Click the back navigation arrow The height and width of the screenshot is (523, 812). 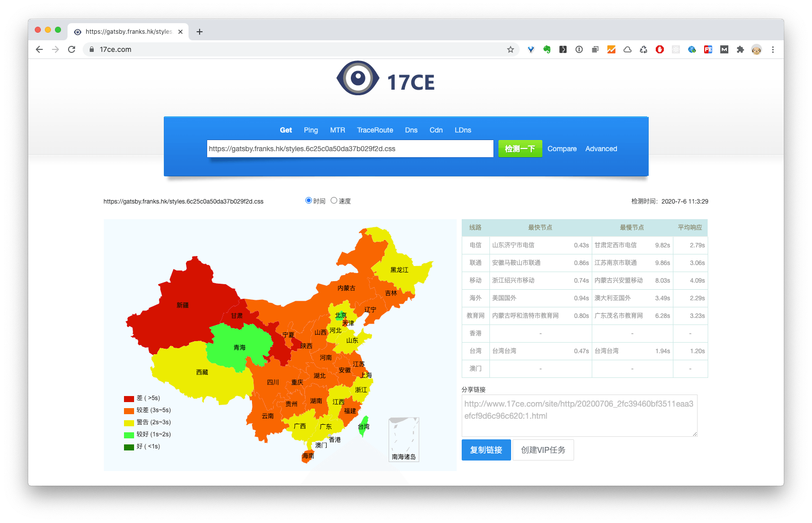pyautogui.click(x=39, y=49)
